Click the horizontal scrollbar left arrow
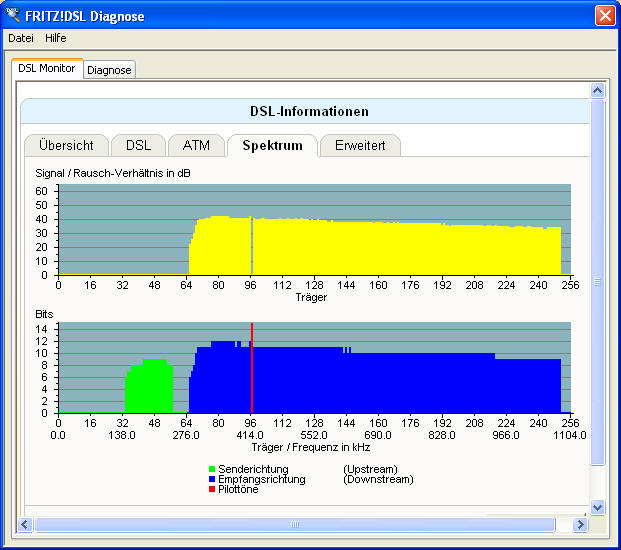Screen dimensions: 621x550 click(25, 525)
